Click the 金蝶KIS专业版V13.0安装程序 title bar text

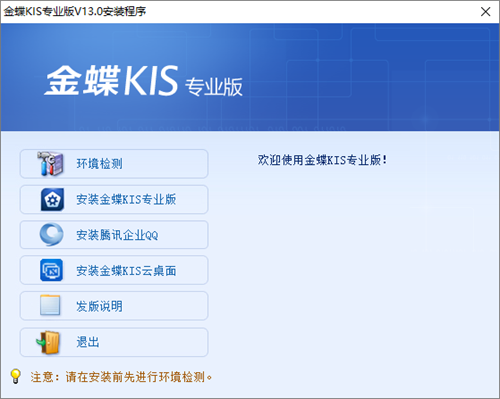[x=75, y=11]
